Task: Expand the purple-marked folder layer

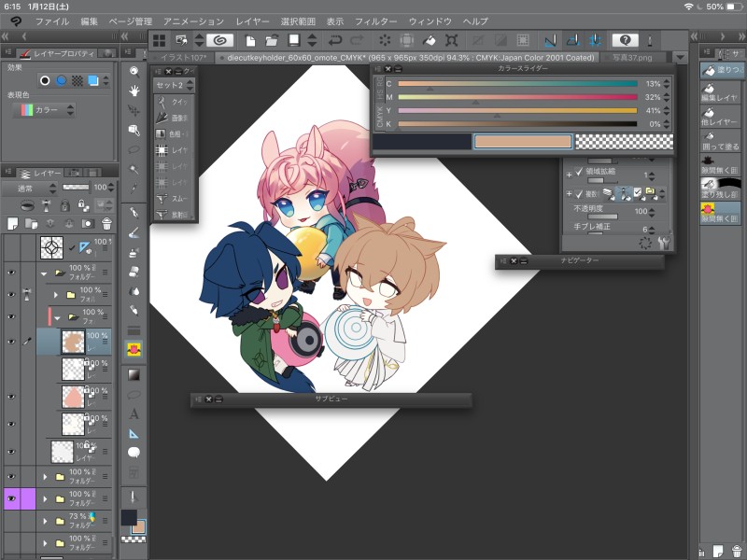Action: (x=45, y=498)
